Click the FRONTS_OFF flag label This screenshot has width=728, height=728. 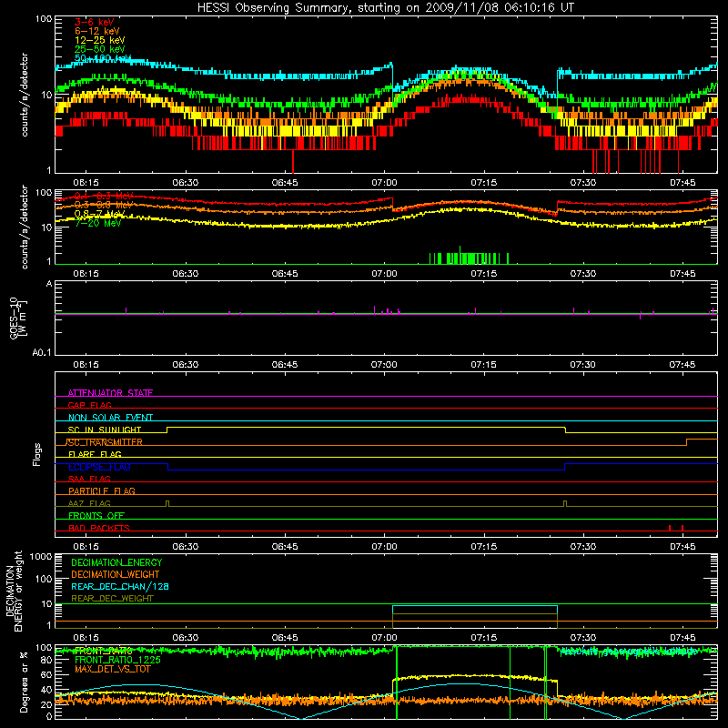tap(96, 516)
